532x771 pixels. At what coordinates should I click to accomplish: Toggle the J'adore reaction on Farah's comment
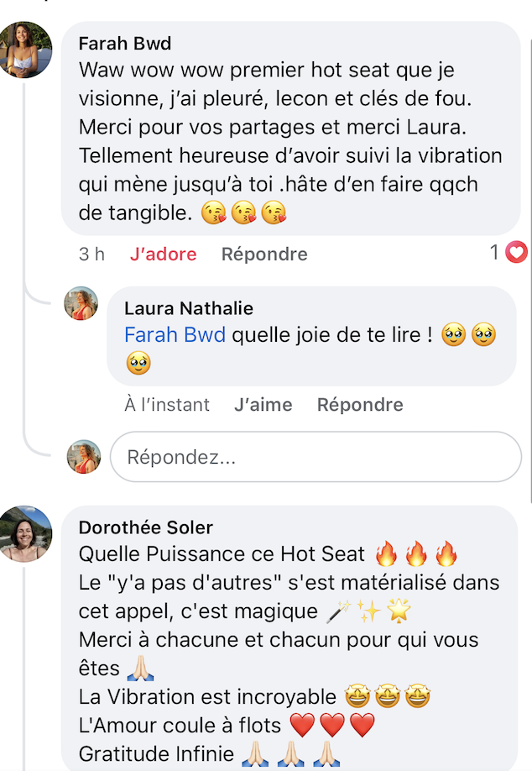pos(163,254)
